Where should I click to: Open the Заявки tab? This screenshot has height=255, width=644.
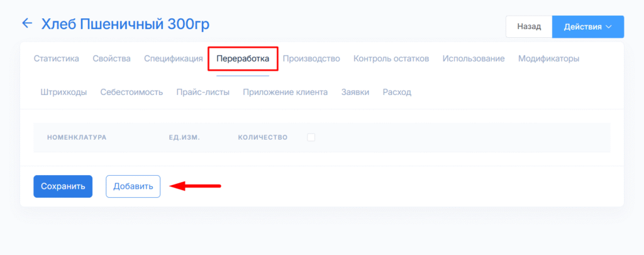(x=355, y=92)
